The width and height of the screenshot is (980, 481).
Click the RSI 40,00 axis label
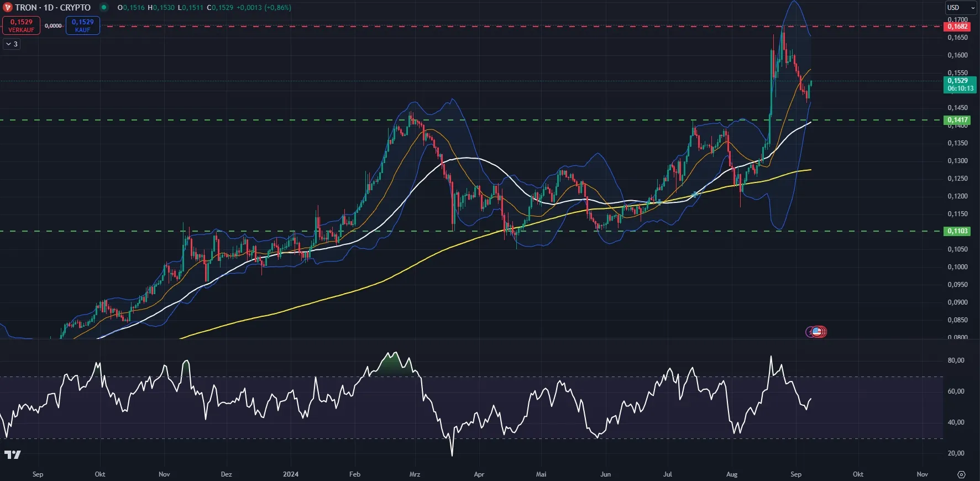(x=956, y=422)
